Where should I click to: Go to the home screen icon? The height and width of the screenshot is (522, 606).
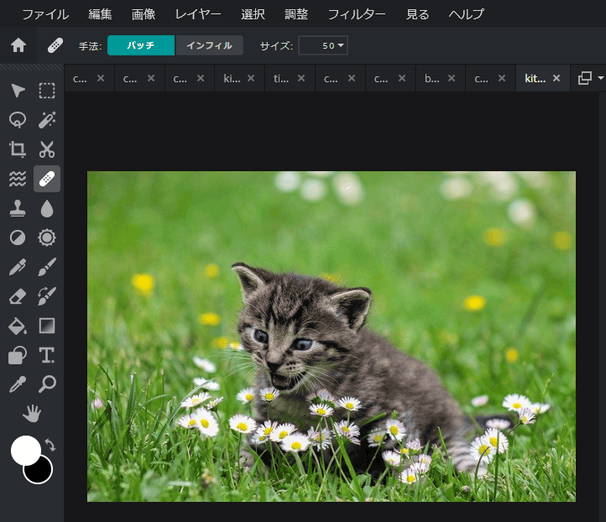click(x=18, y=46)
